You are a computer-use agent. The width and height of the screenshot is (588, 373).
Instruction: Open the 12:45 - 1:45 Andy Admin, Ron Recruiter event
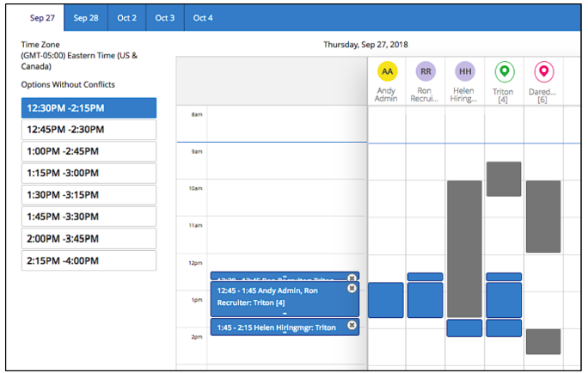pos(285,299)
